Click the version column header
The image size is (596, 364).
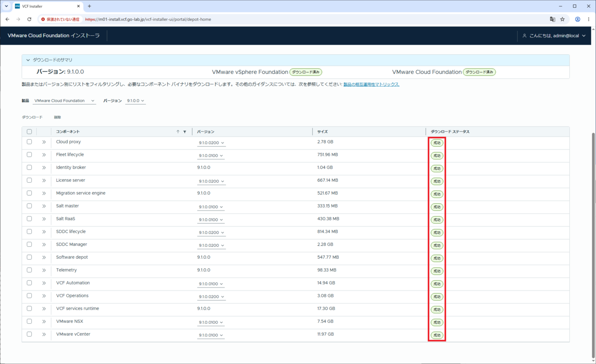pyautogui.click(x=206, y=132)
